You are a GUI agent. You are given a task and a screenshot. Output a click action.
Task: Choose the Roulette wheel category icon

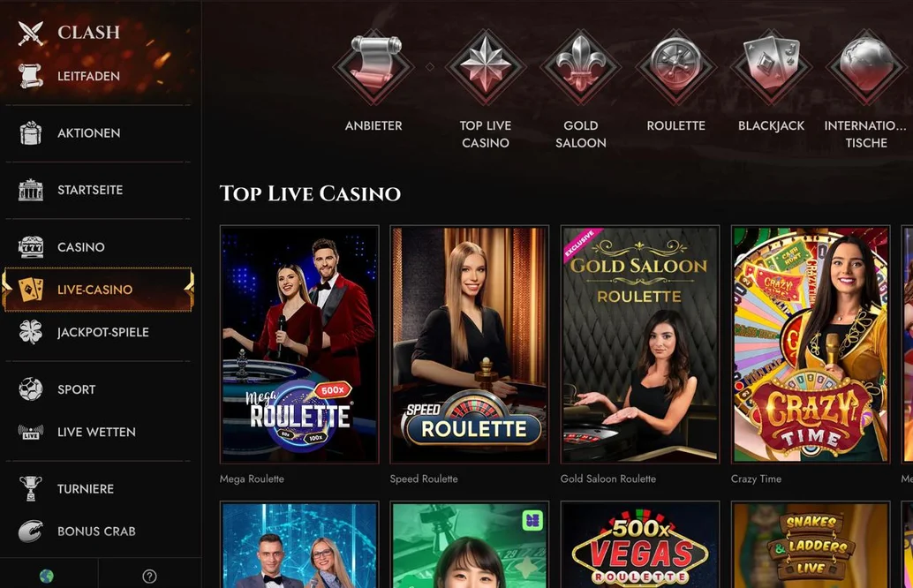pyautogui.click(x=675, y=67)
